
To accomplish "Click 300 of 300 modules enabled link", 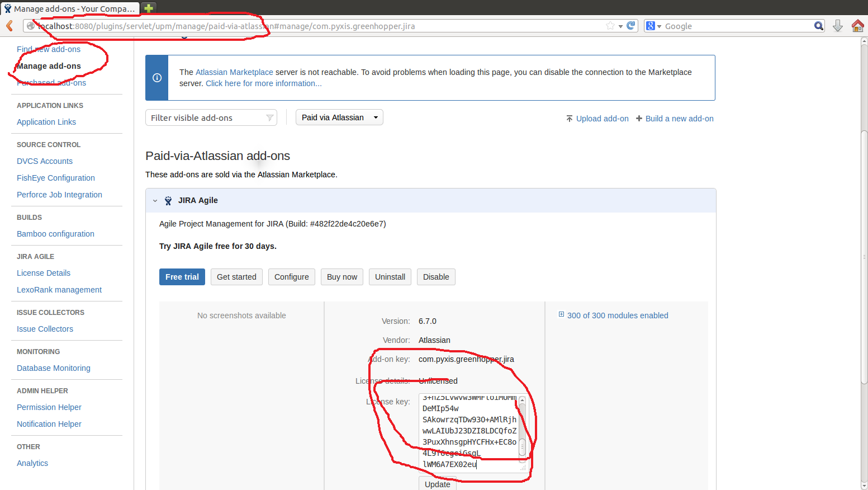I will (x=618, y=315).
